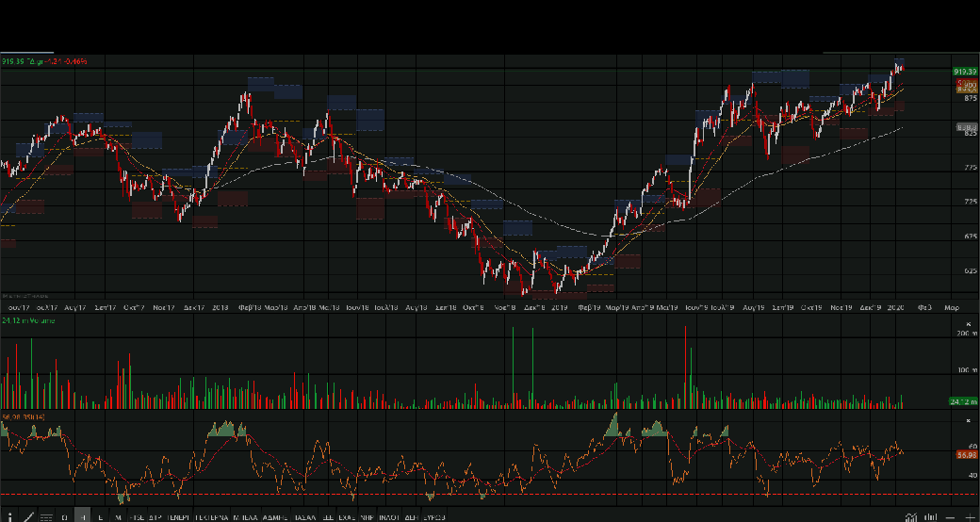The width and height of the screenshot is (980, 522).
Task: Click the green 24.12 m volume axis label
Action: 963,402
